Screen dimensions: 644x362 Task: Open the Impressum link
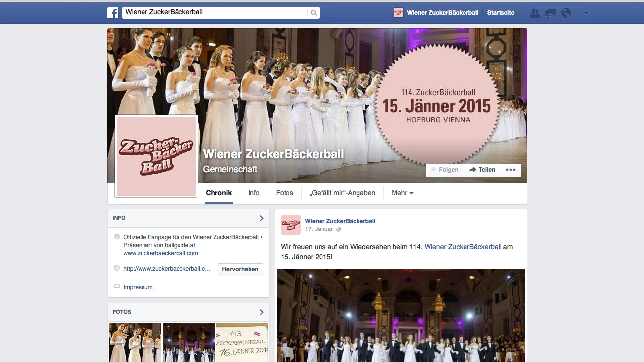coord(138,287)
